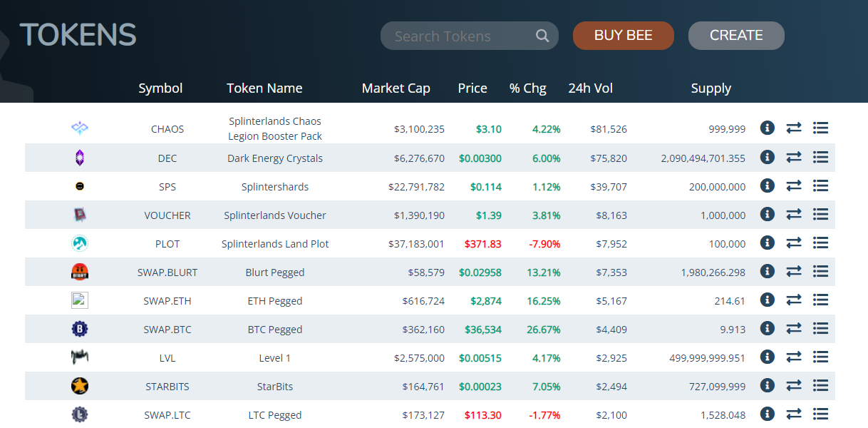868x428 pixels.
Task: Click exchange arrows in SWAP.LTC row
Action: [x=794, y=414]
